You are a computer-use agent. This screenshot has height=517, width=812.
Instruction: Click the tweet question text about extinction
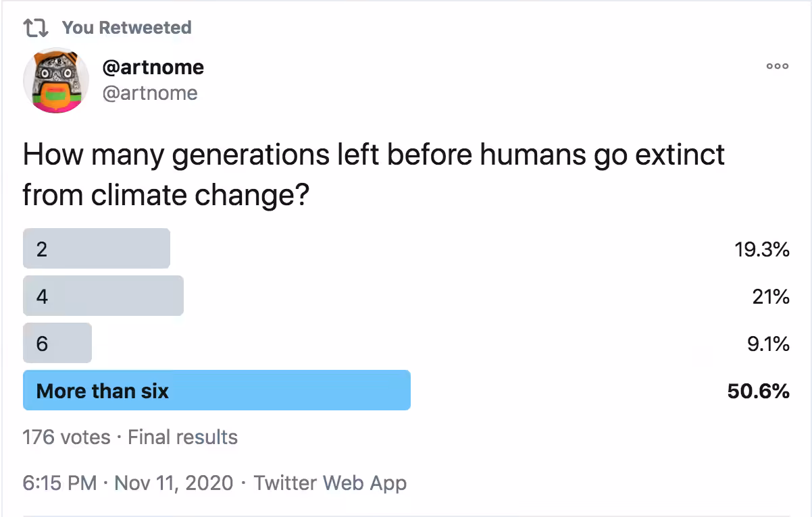pos(374,175)
